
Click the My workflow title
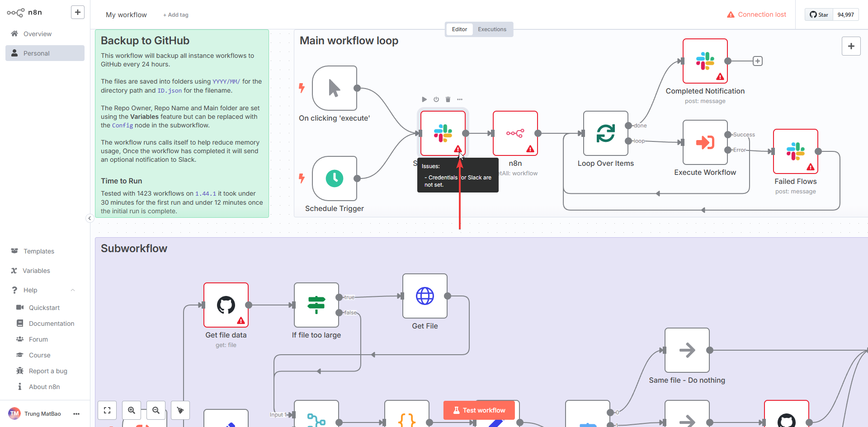pos(126,15)
